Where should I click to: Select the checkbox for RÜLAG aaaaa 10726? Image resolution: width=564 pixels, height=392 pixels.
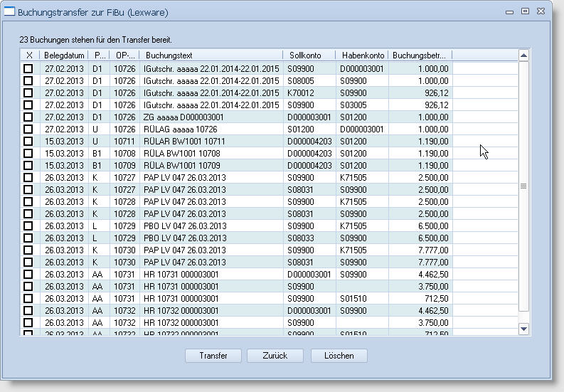point(28,129)
